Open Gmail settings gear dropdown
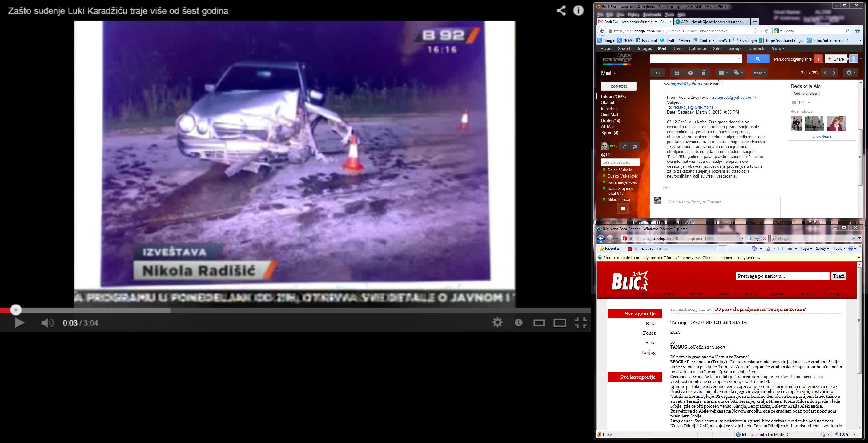The image size is (868, 443). tap(850, 73)
